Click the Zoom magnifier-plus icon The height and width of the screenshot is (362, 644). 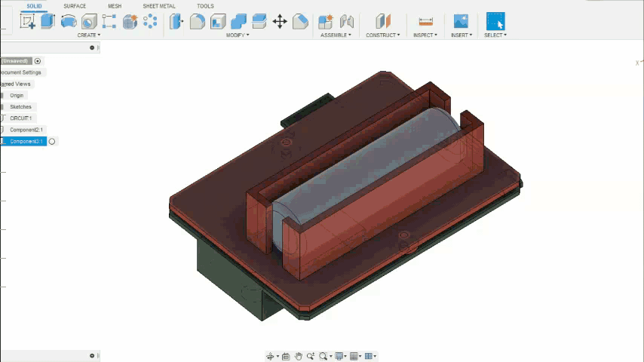311,356
